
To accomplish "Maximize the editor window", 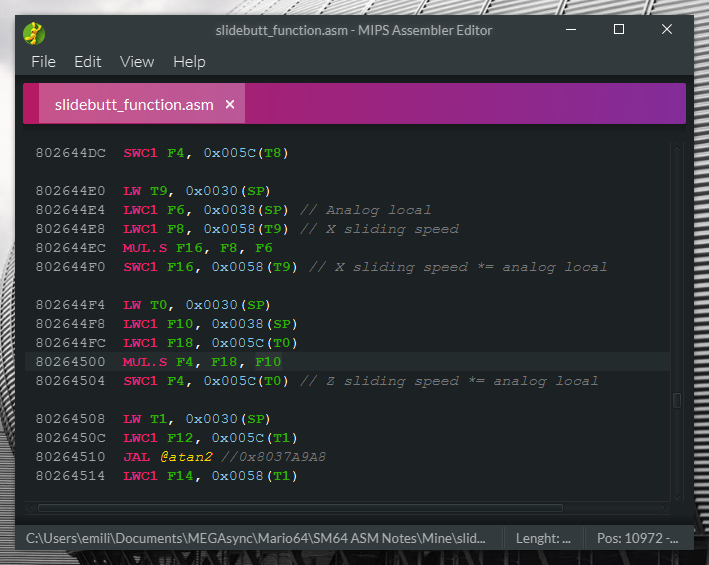I will click(x=619, y=30).
